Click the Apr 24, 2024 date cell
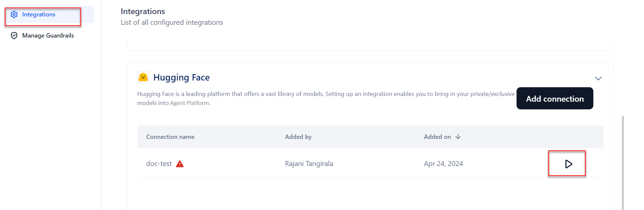 coord(443,164)
